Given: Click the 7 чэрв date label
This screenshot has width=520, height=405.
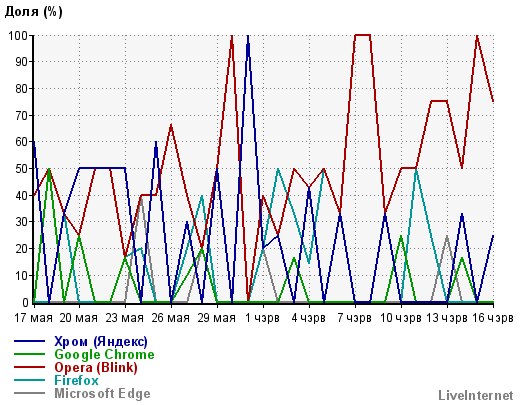Looking at the screenshot, I should (x=354, y=318).
